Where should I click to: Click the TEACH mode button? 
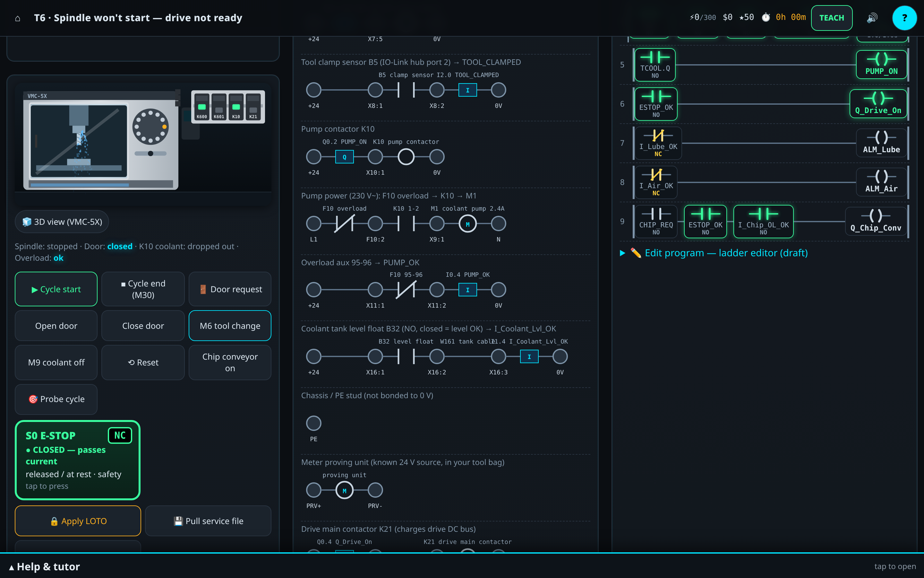832,18
